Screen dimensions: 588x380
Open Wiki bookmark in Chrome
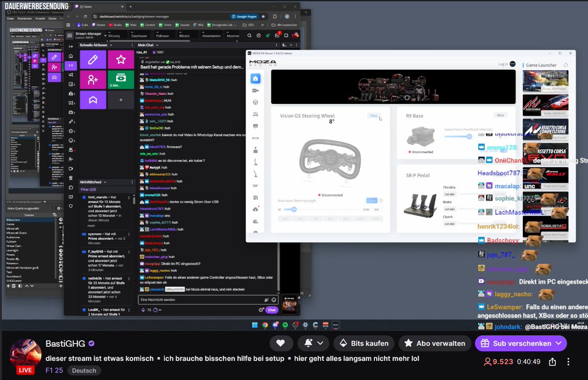tap(198, 25)
